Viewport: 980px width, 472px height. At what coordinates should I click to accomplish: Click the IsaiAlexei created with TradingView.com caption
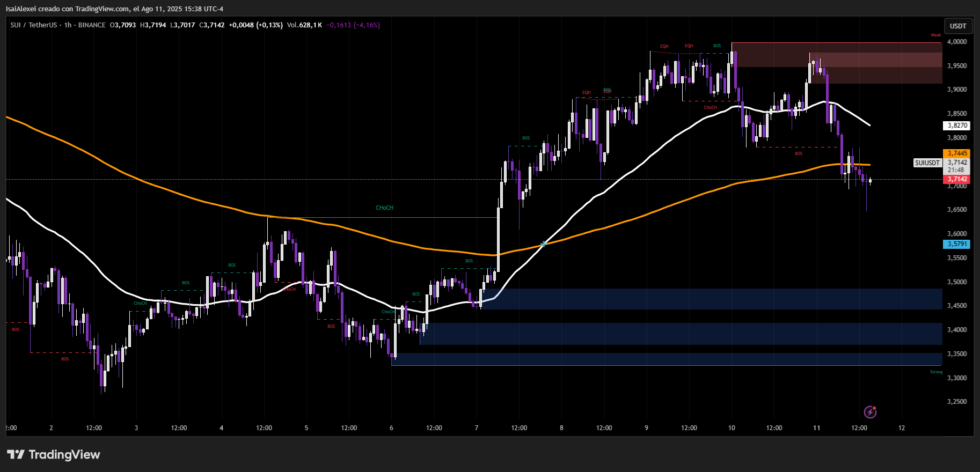pos(114,9)
